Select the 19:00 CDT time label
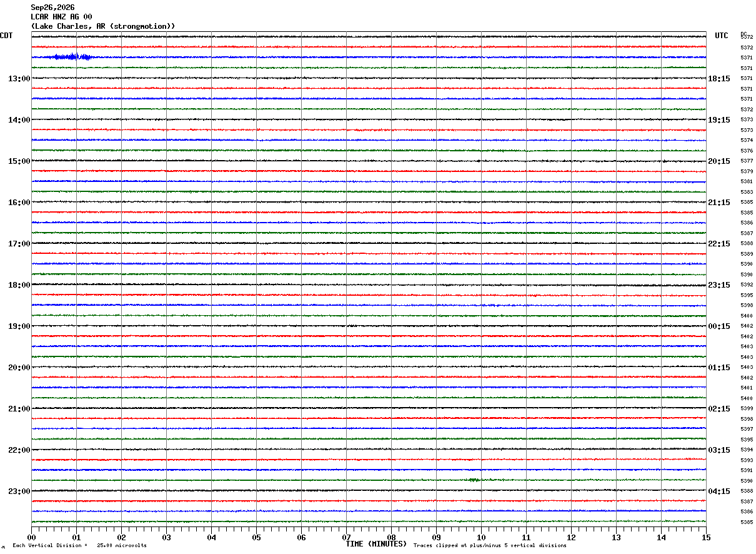The width and height of the screenshot is (756, 554). tap(19, 326)
